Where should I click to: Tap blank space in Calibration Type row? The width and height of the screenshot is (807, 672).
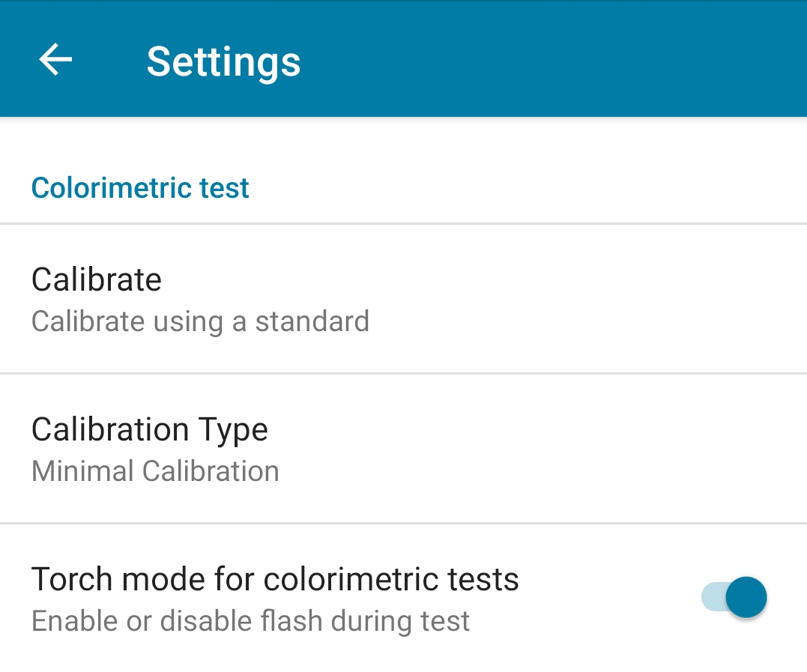540,449
